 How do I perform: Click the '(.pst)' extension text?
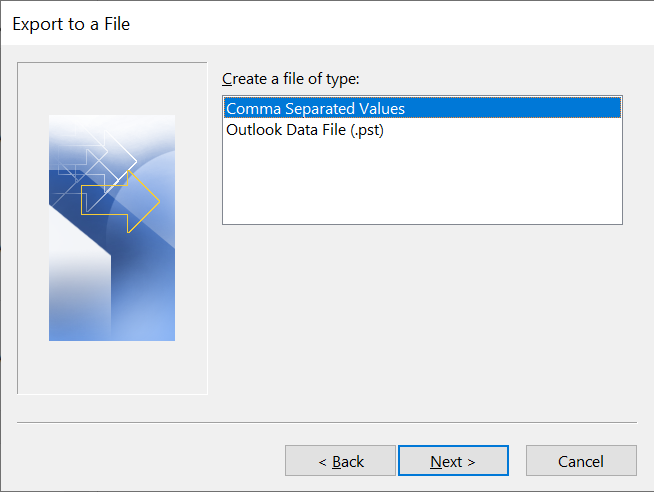[363, 130]
